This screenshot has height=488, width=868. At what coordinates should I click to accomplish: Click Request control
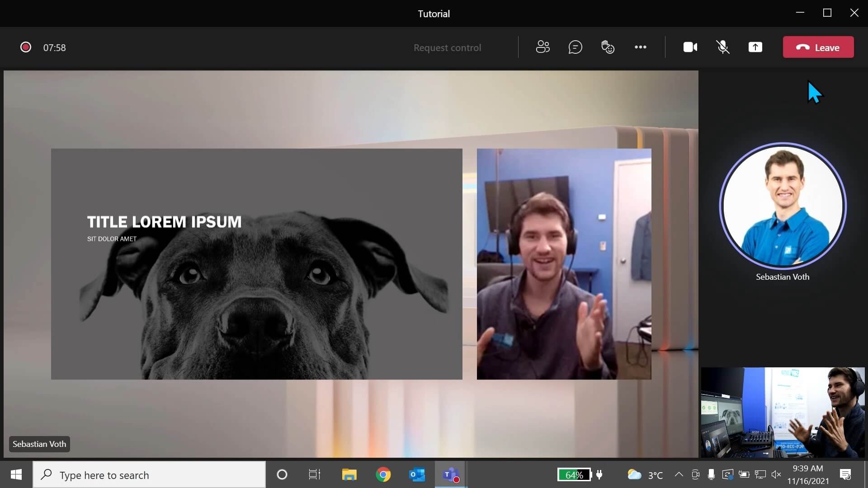coord(447,47)
